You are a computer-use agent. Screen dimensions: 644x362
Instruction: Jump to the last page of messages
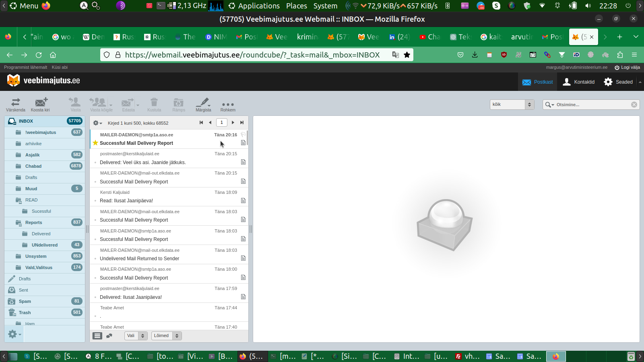point(242,123)
